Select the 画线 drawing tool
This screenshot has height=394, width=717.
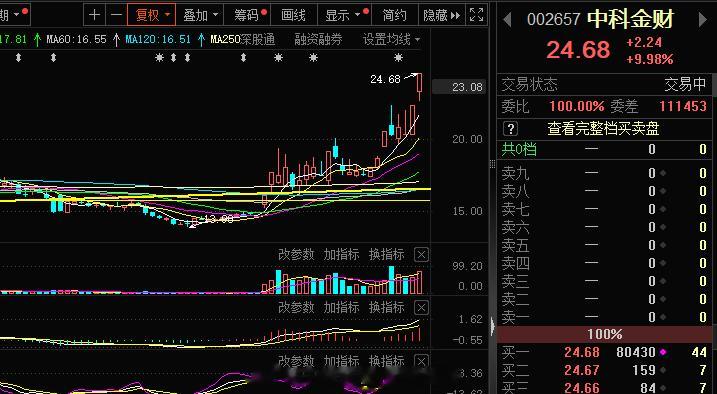click(x=294, y=15)
